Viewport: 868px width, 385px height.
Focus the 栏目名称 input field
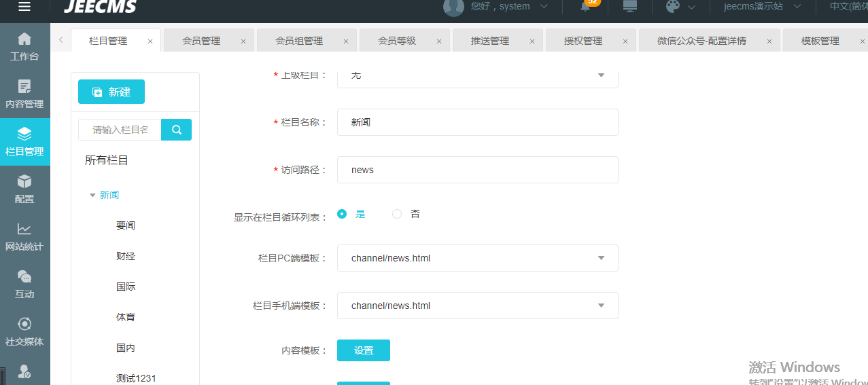477,122
